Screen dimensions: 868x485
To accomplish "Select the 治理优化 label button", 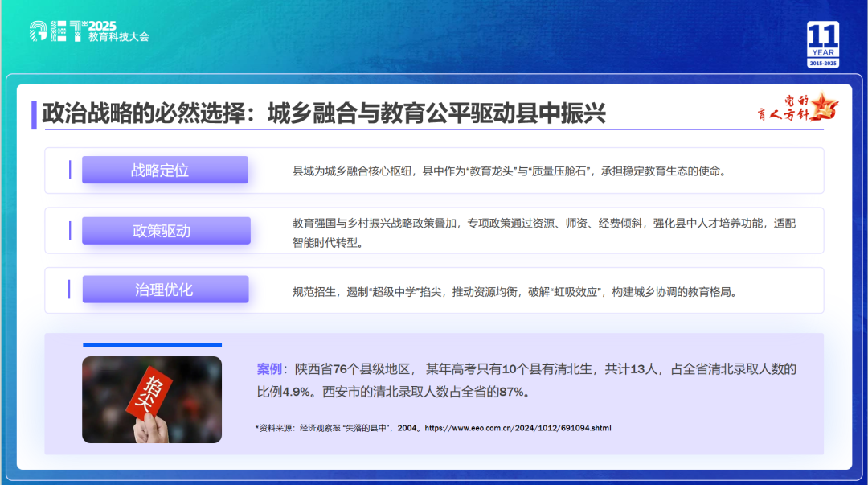I will point(165,290).
